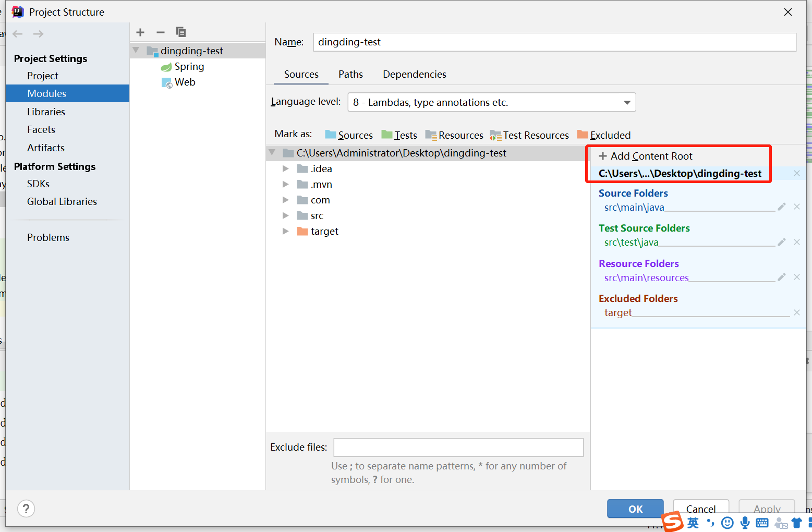Mark folder as Excluded
812x532 pixels.
click(604, 135)
